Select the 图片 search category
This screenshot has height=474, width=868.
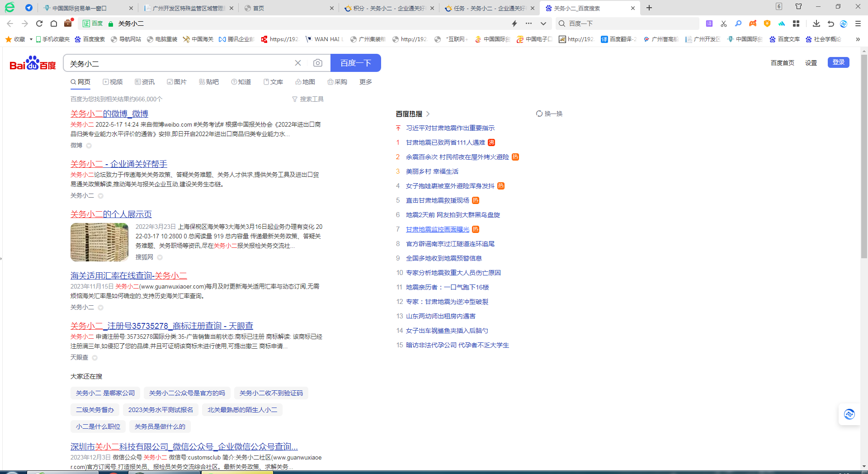pyautogui.click(x=177, y=82)
